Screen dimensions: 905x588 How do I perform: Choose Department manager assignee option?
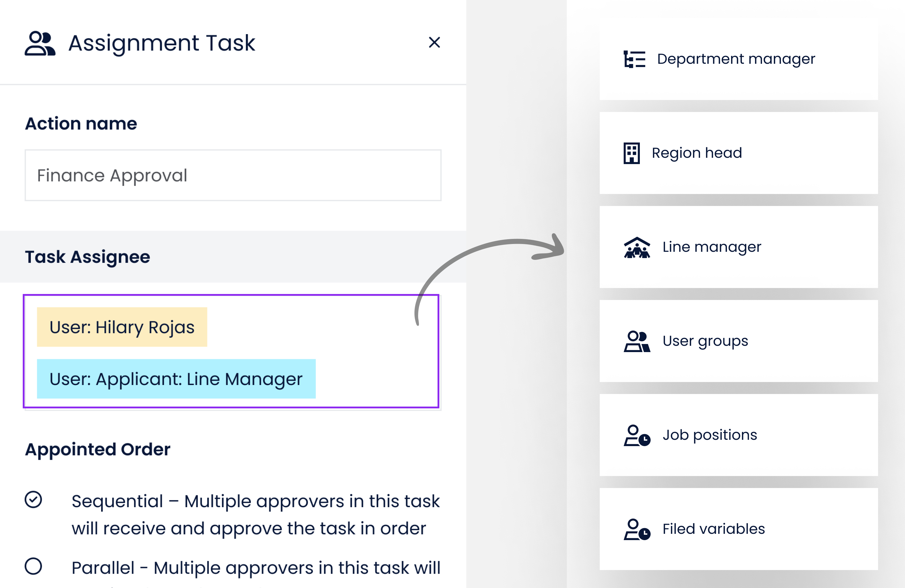tap(738, 59)
